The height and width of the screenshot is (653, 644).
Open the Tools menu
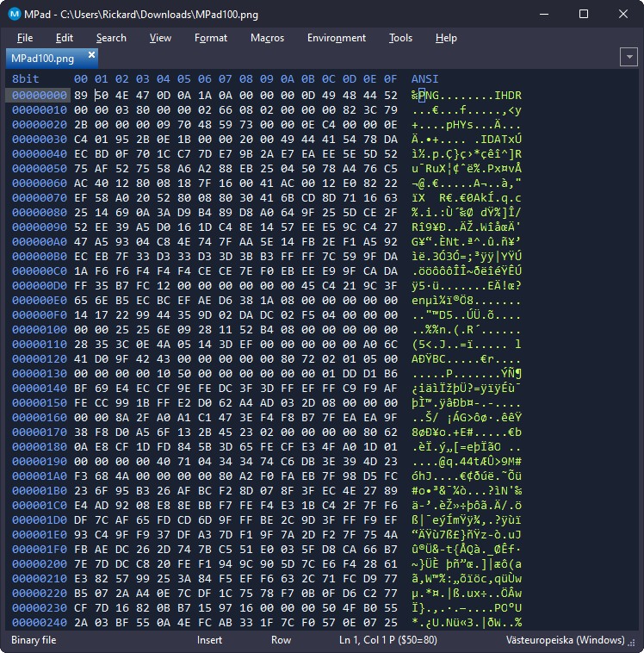point(400,38)
